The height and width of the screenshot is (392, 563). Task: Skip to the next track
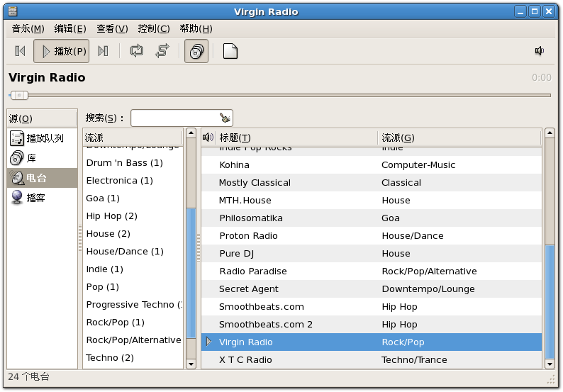pos(103,51)
